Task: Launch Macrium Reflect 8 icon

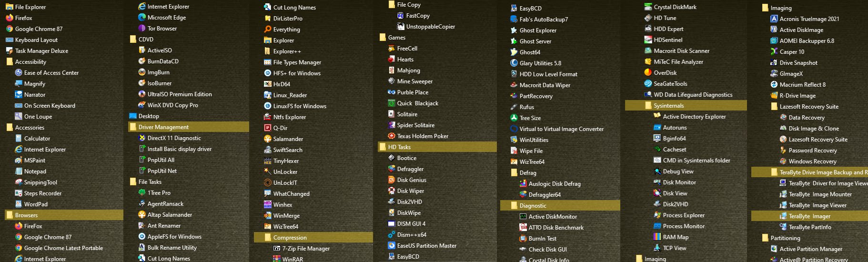Action: click(774, 85)
